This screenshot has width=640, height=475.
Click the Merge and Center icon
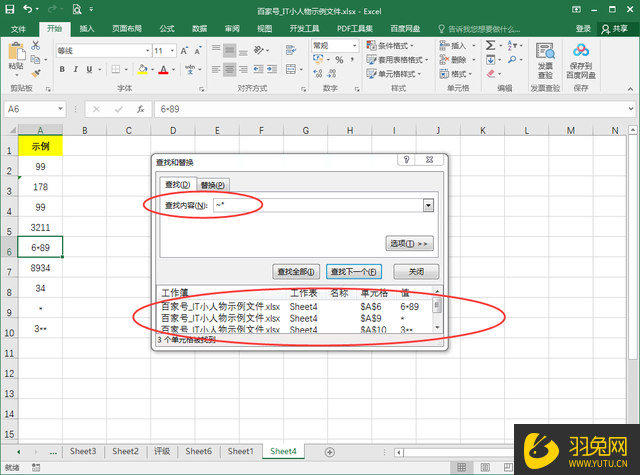291,69
